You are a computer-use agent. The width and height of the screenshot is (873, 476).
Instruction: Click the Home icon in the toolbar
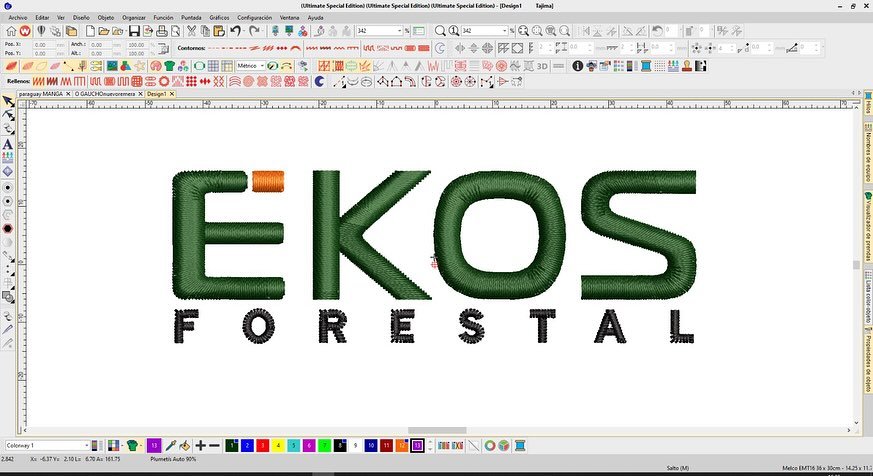(11, 31)
